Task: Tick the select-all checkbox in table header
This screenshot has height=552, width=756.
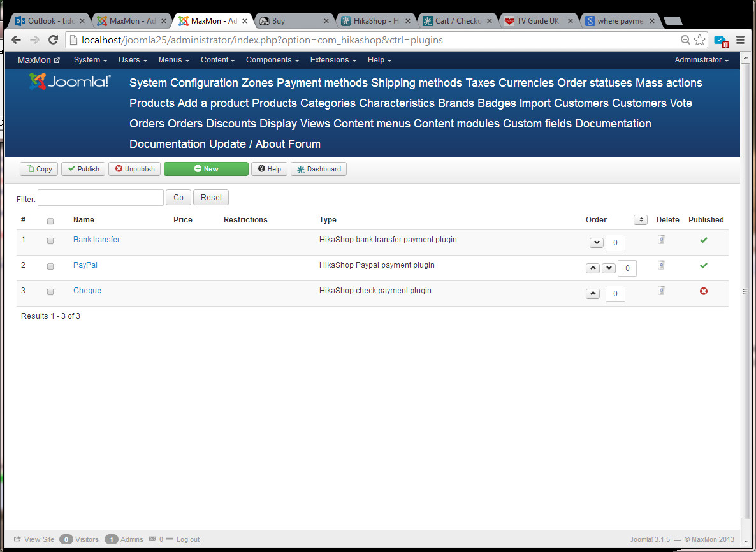Action: (x=50, y=221)
